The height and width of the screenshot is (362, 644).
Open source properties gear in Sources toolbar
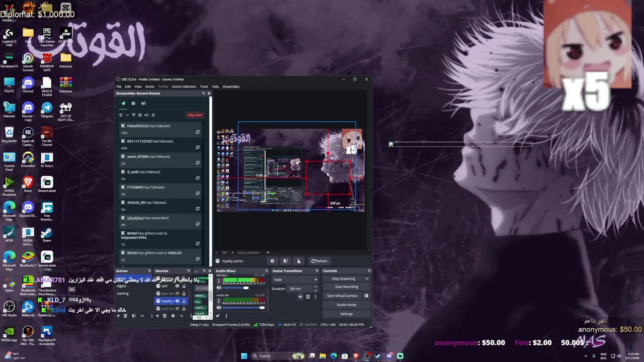click(x=173, y=316)
